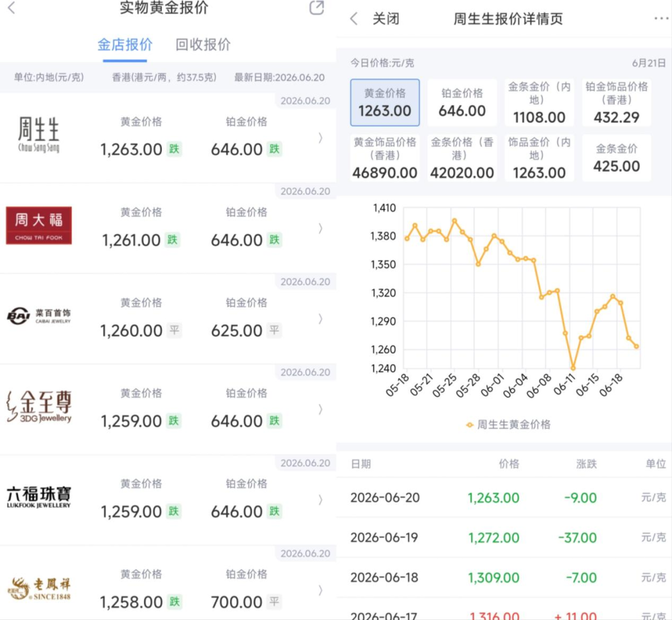Tap 金至尊 gold price 1,259.00

131,421
